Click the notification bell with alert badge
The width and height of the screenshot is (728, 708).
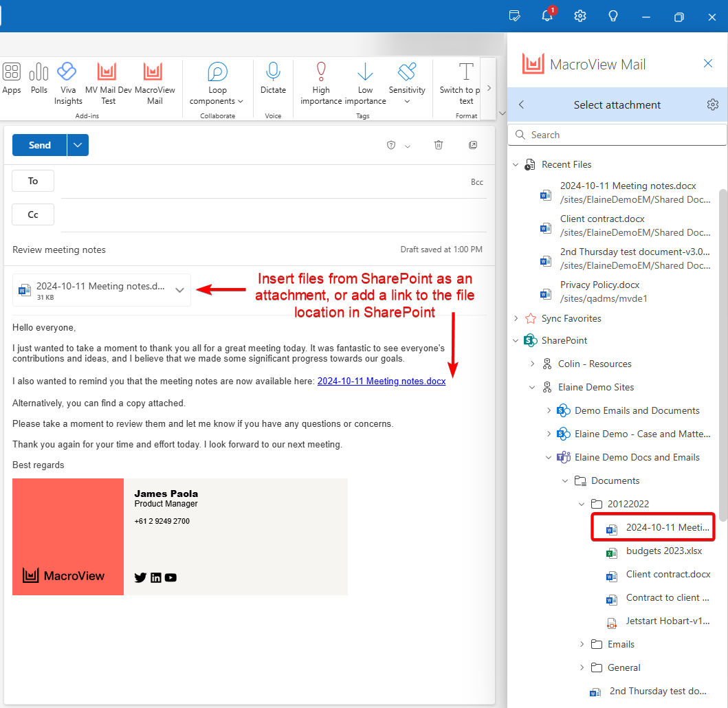point(547,15)
